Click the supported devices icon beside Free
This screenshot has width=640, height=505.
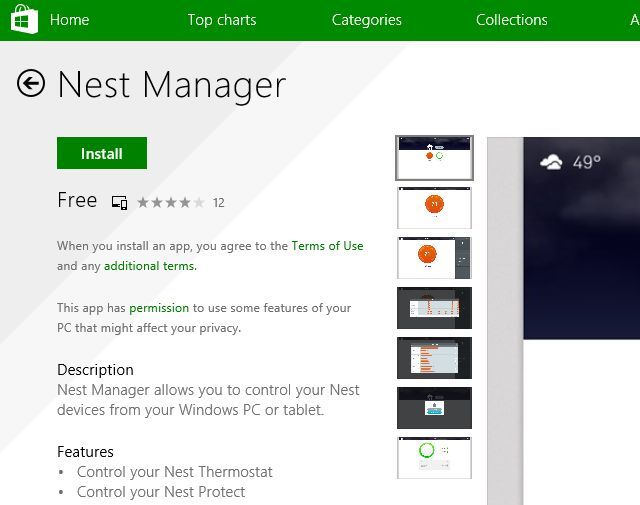(x=119, y=202)
